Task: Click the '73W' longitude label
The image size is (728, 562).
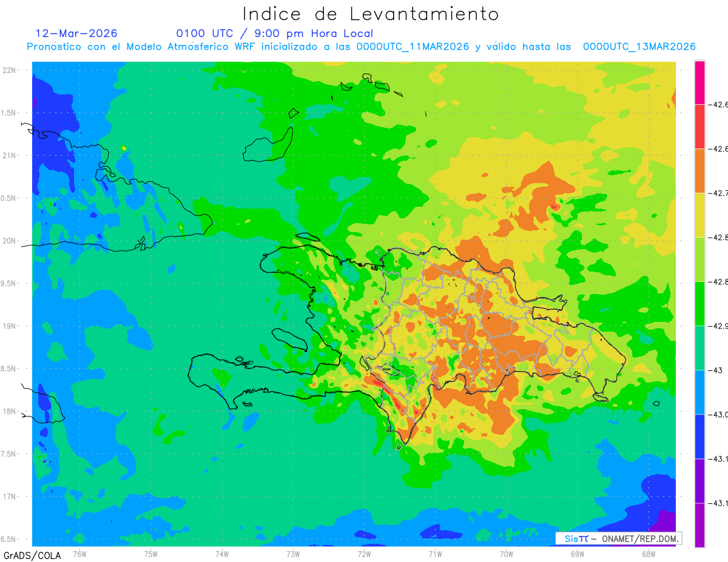Action: click(x=293, y=554)
